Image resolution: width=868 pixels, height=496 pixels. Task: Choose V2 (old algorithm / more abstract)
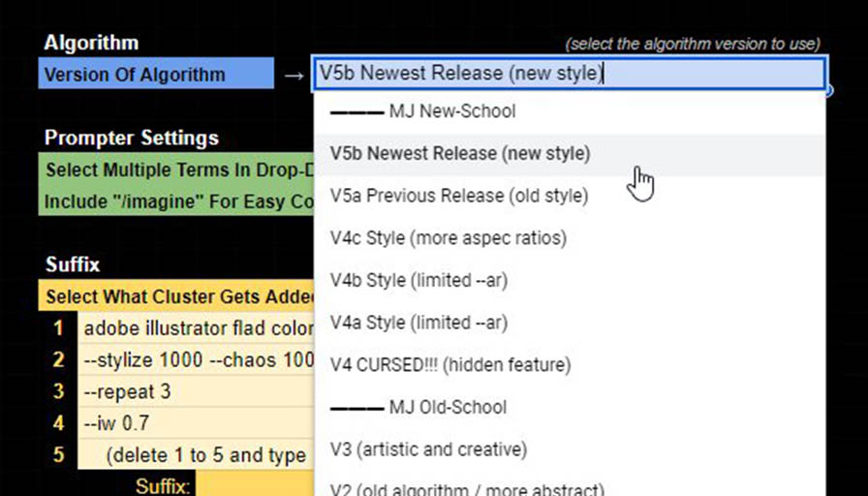click(467, 488)
